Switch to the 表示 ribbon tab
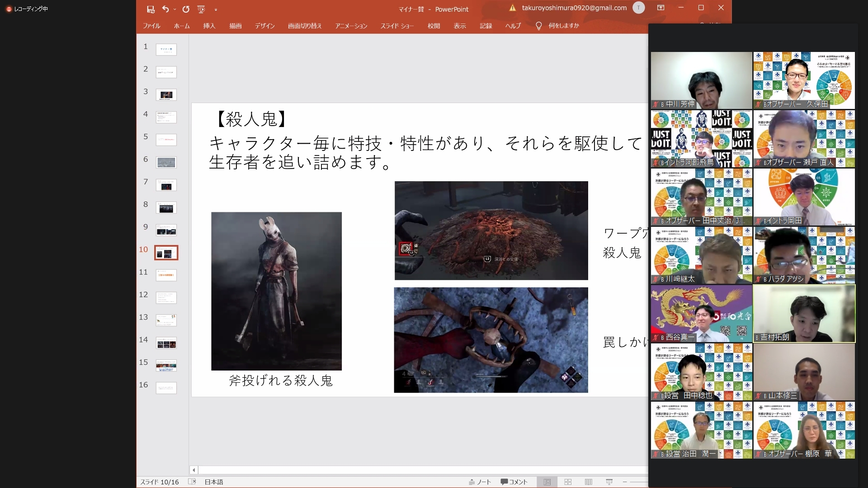 [x=460, y=26]
